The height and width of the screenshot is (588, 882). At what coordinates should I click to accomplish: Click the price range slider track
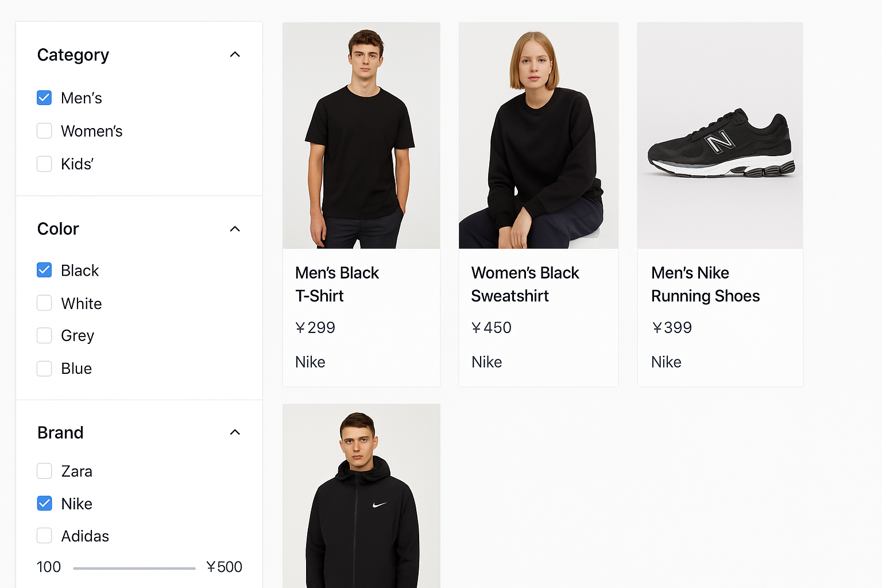point(134,568)
